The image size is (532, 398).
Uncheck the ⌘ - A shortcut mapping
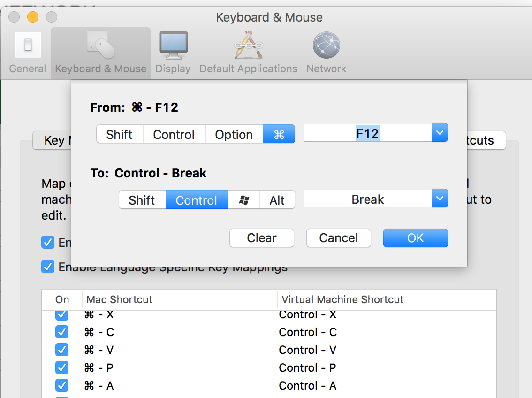[61, 385]
